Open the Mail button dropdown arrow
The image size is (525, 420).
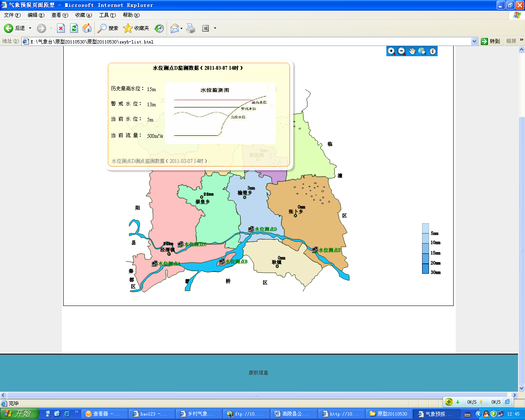(181, 28)
